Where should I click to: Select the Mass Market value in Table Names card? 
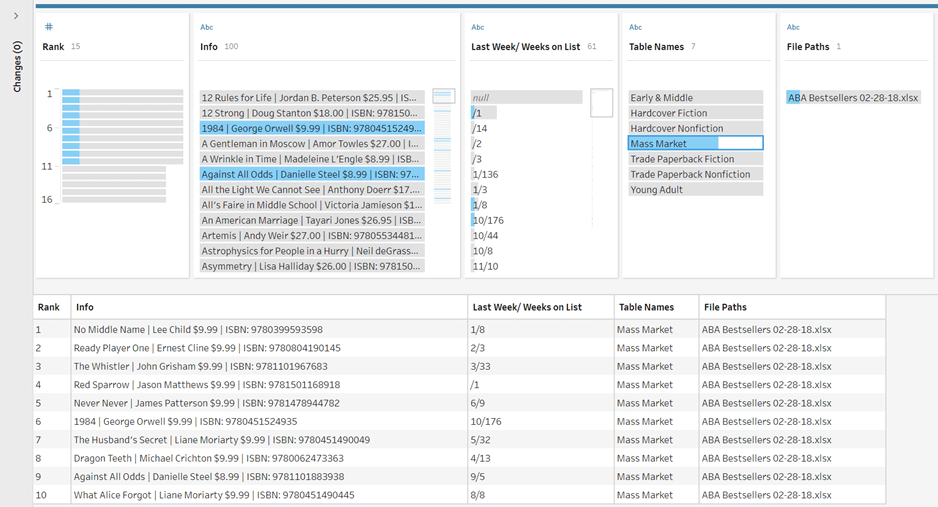coord(696,143)
